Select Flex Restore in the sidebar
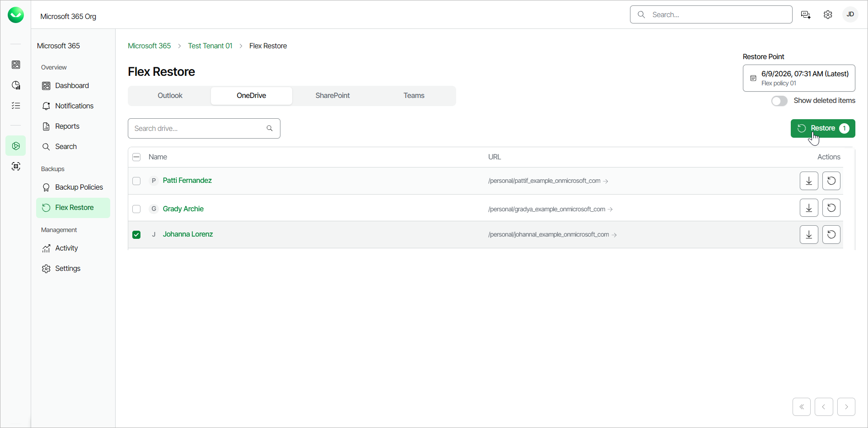868x428 pixels. click(73, 208)
